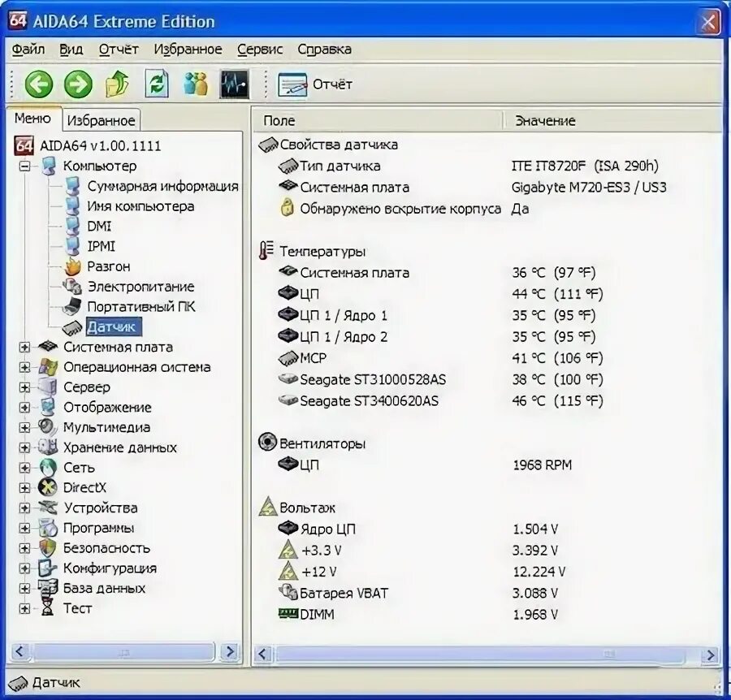This screenshot has height=700, width=731.
Task: Select the Ядро ЦП voltage row
Action: (x=418, y=529)
